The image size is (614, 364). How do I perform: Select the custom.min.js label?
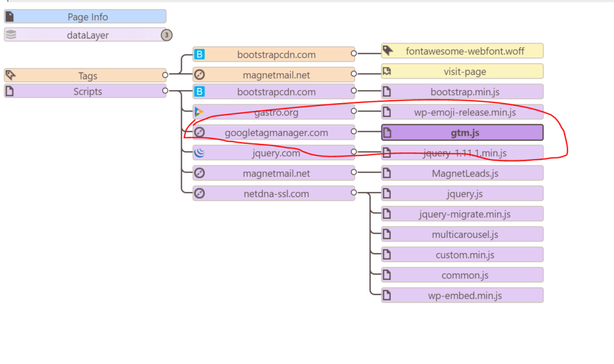pos(465,255)
